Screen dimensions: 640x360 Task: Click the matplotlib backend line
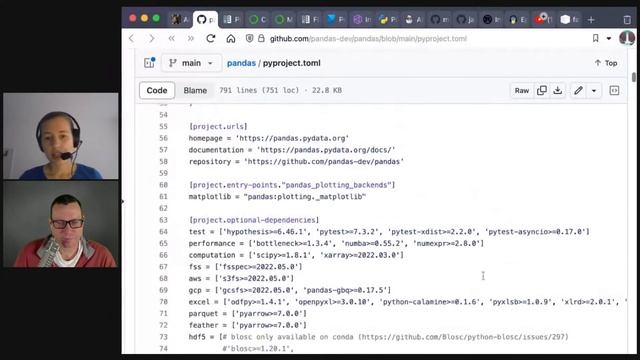(x=277, y=197)
